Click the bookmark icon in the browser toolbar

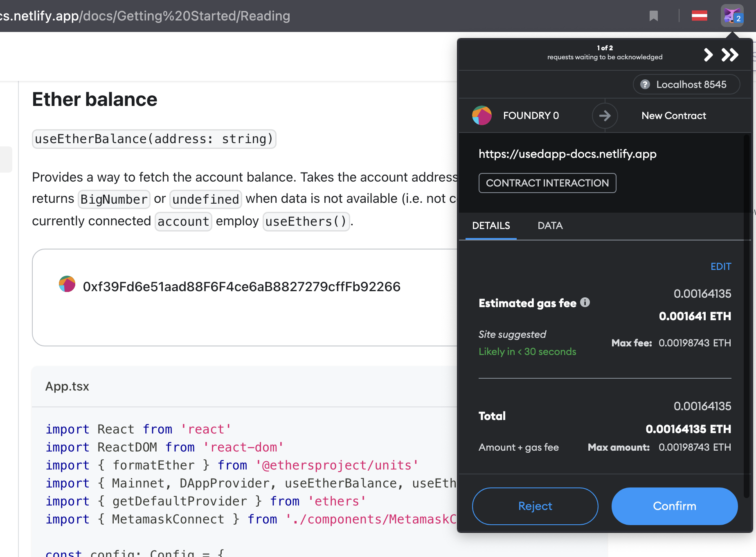coord(653,16)
